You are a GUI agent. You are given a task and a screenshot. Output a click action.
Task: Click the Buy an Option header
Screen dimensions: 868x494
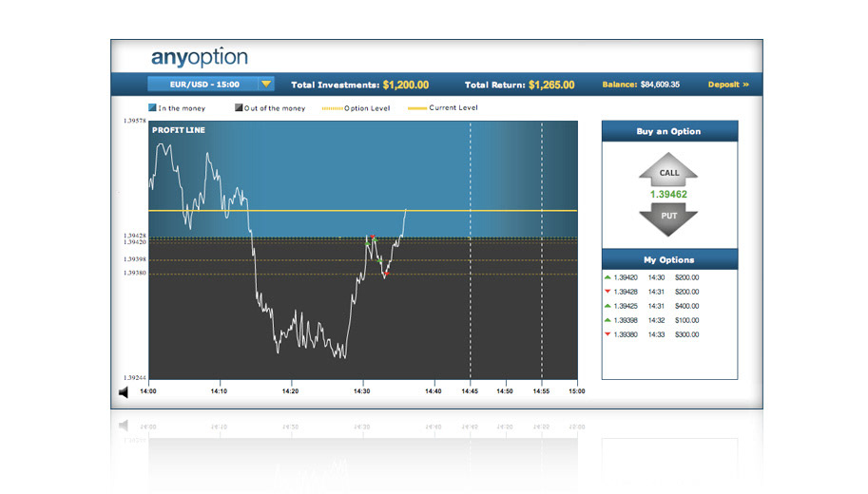[669, 131]
